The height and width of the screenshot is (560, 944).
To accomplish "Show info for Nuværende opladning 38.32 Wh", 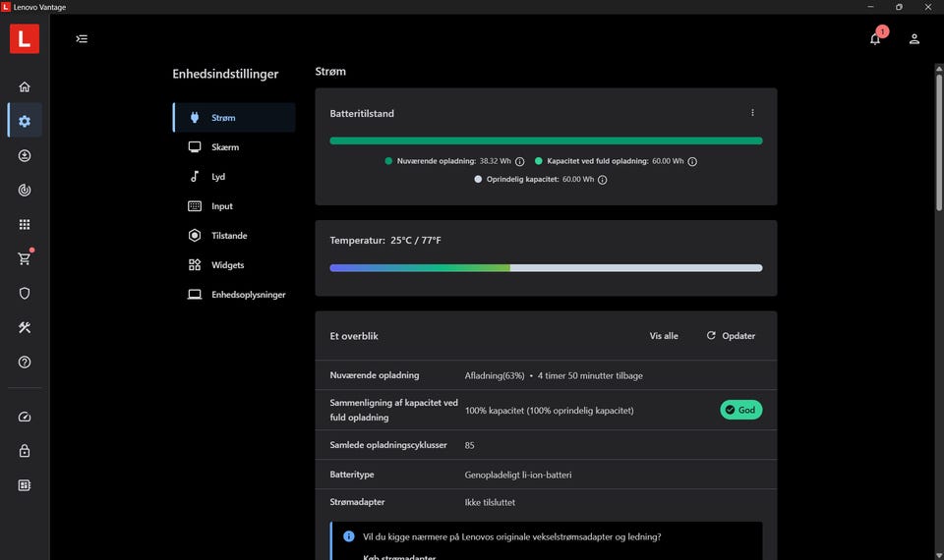I will (519, 161).
